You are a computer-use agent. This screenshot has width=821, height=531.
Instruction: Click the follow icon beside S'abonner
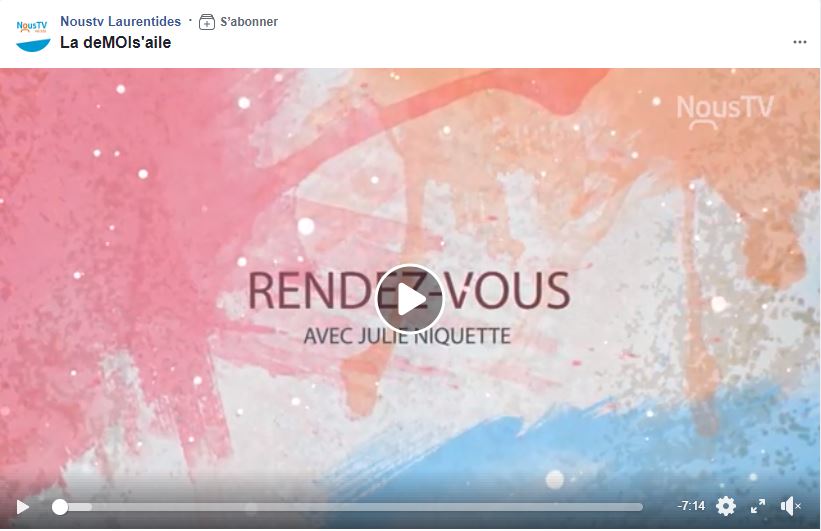click(206, 22)
